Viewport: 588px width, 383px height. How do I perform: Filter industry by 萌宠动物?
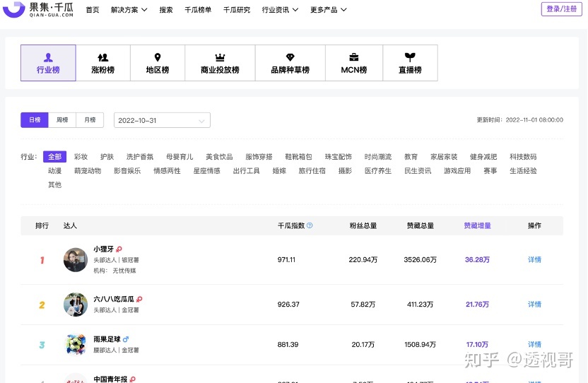point(88,171)
